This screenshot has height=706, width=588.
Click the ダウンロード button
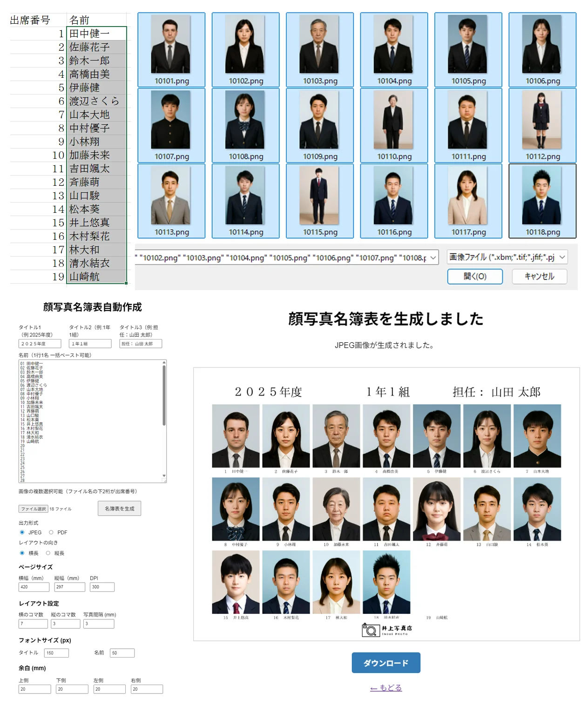pos(386,663)
